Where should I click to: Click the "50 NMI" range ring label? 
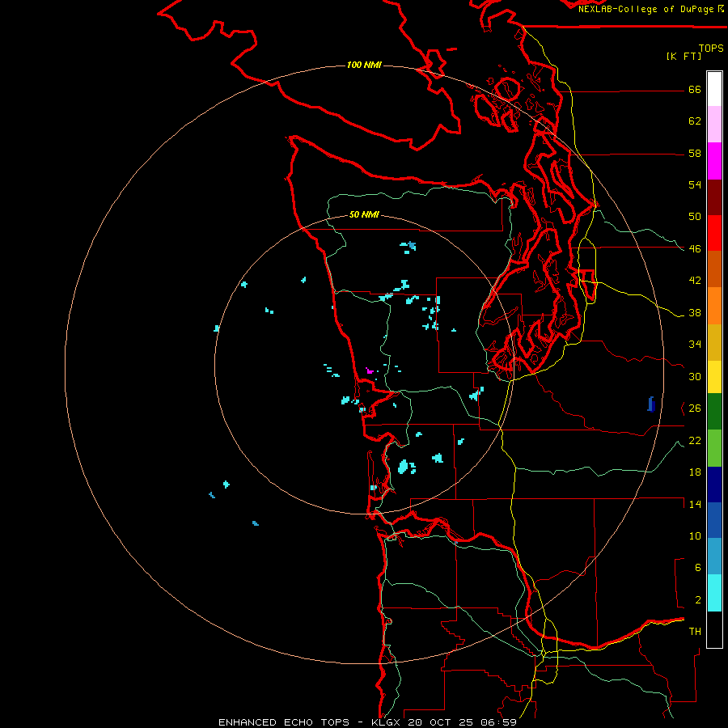pyautogui.click(x=364, y=214)
